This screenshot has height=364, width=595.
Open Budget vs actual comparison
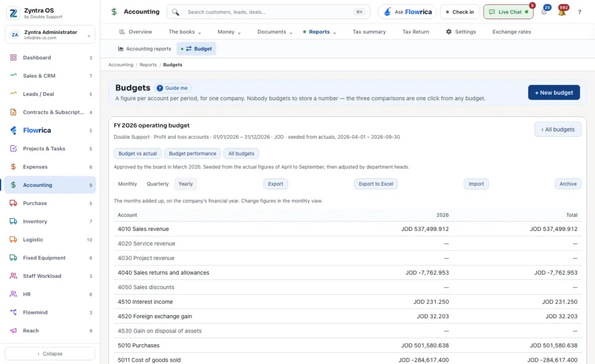138,154
